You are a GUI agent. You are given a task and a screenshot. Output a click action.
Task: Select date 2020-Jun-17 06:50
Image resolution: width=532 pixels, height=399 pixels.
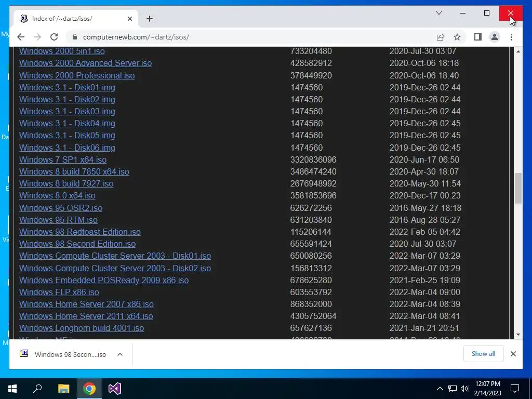424,159
